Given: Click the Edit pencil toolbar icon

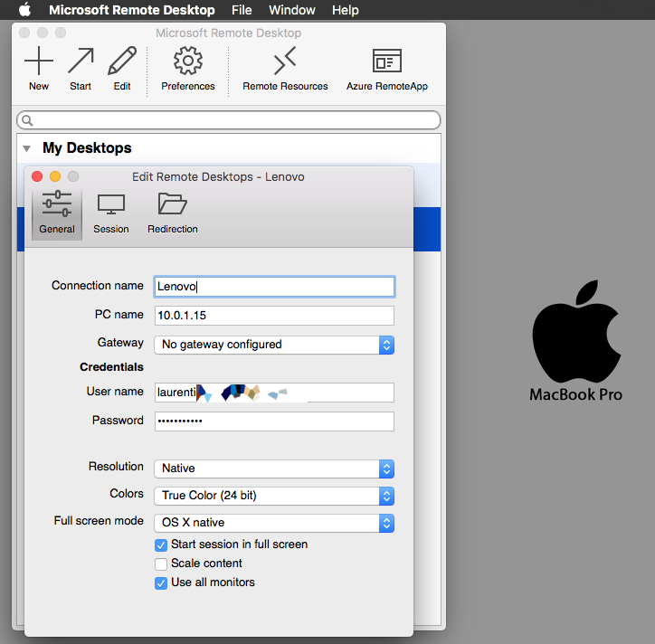Looking at the screenshot, I should [122, 61].
